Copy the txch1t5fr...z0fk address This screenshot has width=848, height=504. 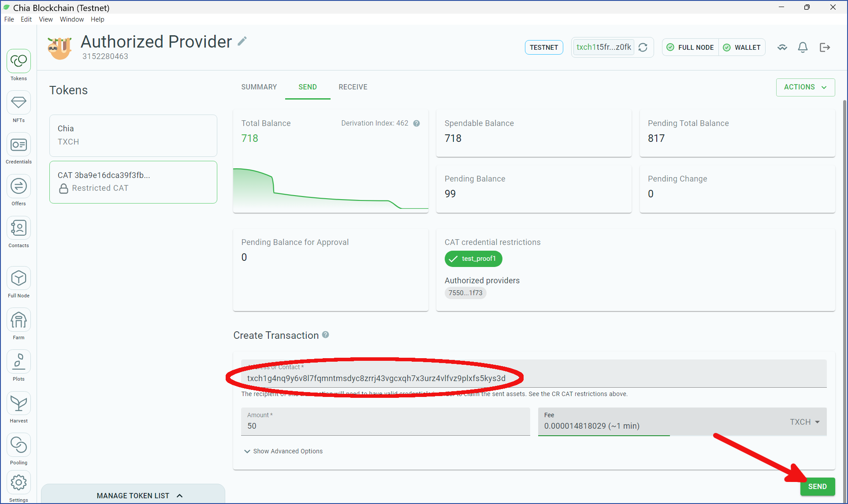(603, 47)
